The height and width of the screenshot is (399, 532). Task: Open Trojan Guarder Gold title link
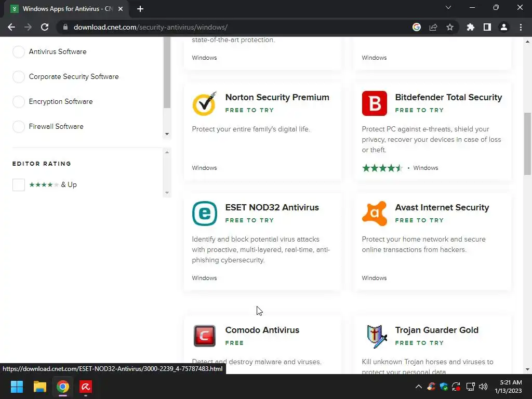436,330
